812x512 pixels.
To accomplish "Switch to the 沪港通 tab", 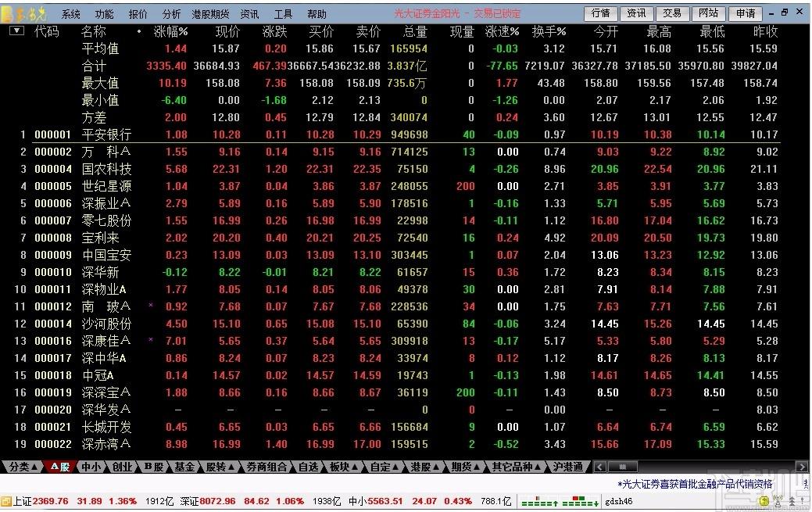I will click(x=567, y=467).
